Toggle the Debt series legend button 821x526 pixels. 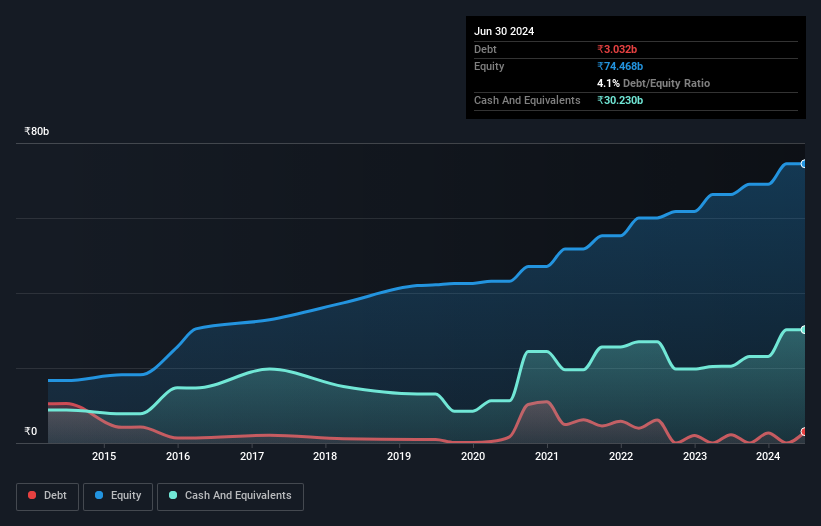coord(48,496)
